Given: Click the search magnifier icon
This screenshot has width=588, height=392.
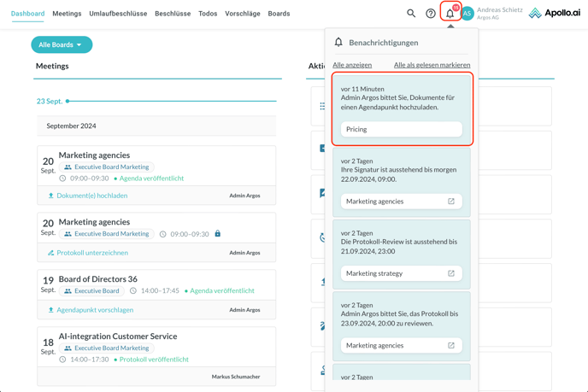Looking at the screenshot, I should 411,14.
